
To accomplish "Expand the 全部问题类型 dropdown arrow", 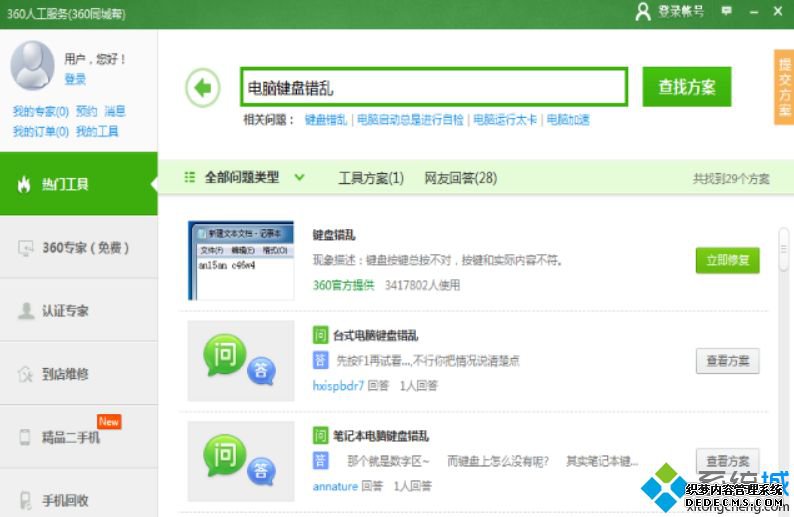I will pyautogui.click(x=299, y=177).
